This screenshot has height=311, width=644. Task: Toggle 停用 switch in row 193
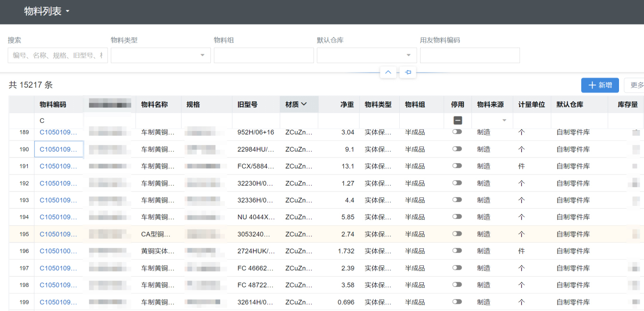pos(457,200)
